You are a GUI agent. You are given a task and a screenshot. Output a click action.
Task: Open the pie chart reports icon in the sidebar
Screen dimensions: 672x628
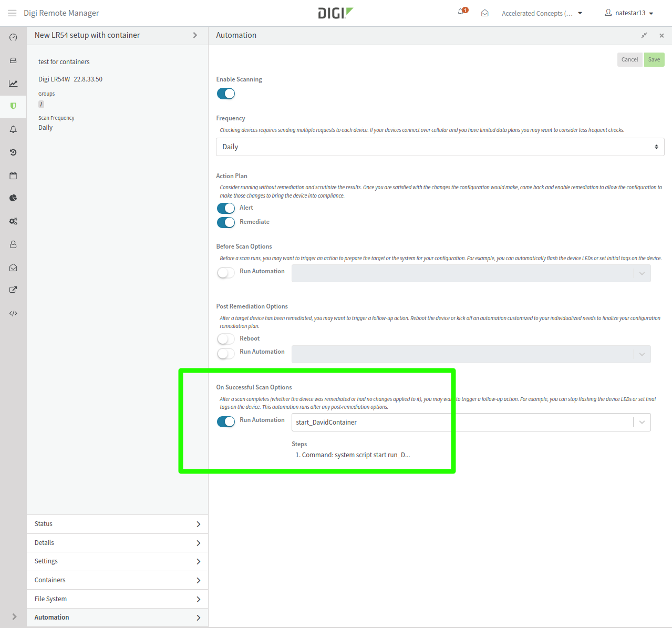click(13, 198)
